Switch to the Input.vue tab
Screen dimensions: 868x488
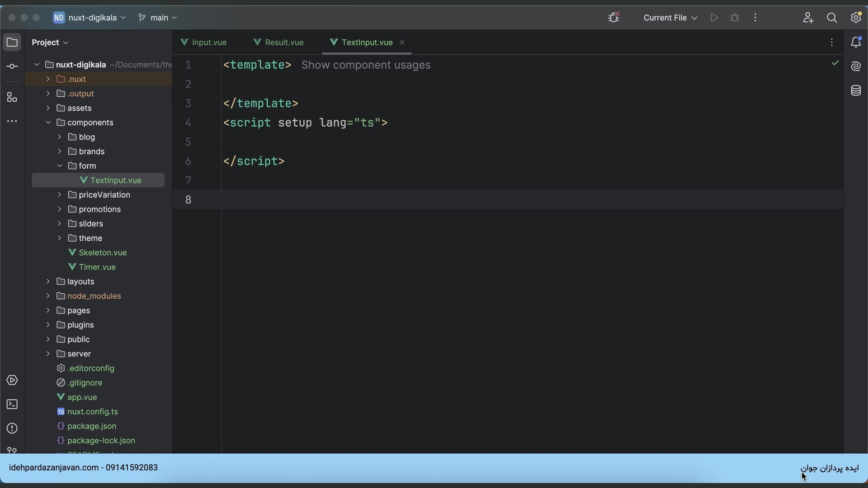point(204,42)
